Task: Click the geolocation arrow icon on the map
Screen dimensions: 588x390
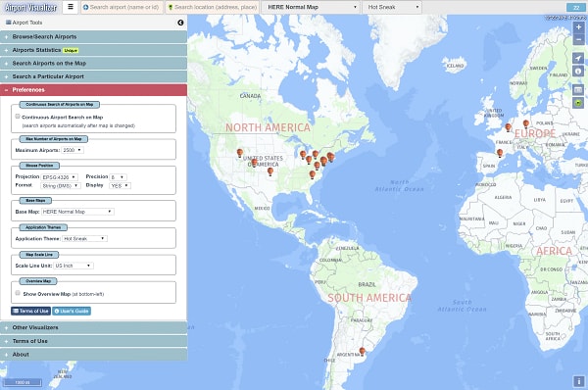Action: click(578, 58)
